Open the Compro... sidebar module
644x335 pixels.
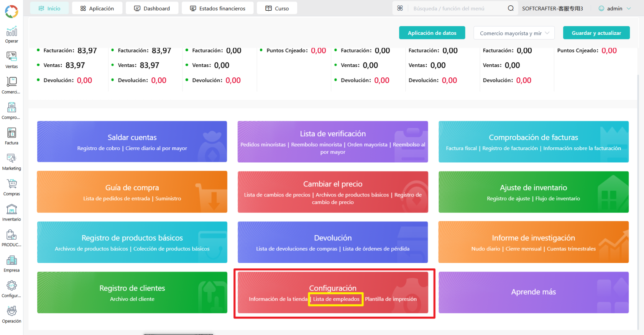(x=11, y=111)
